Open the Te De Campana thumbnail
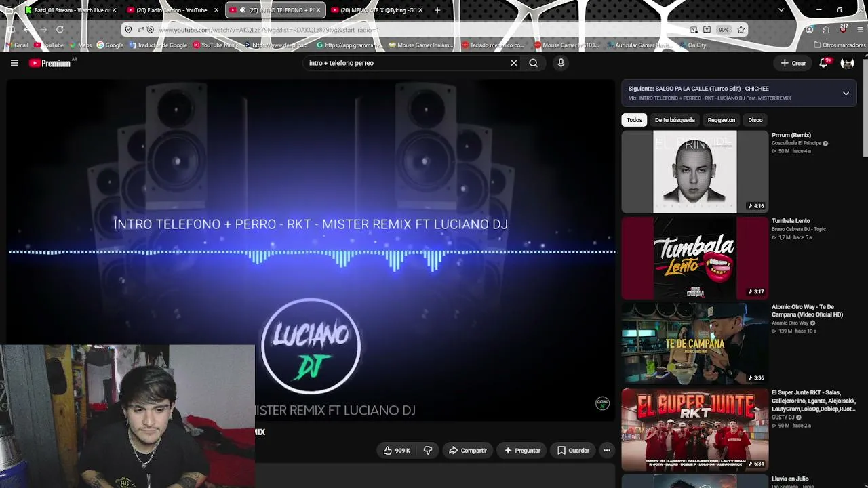This screenshot has height=488, width=868. click(x=695, y=344)
